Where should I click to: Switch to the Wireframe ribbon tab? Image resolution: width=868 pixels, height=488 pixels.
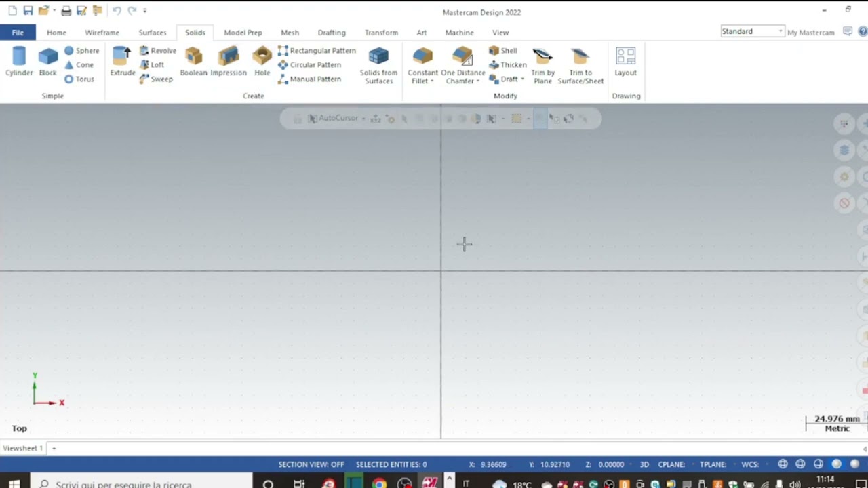[102, 33]
